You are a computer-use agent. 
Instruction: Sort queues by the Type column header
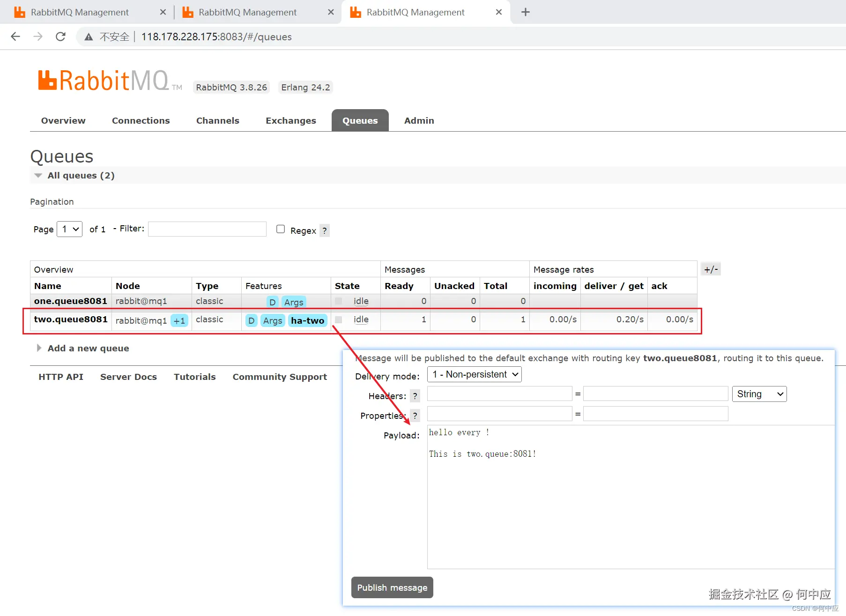tap(207, 286)
